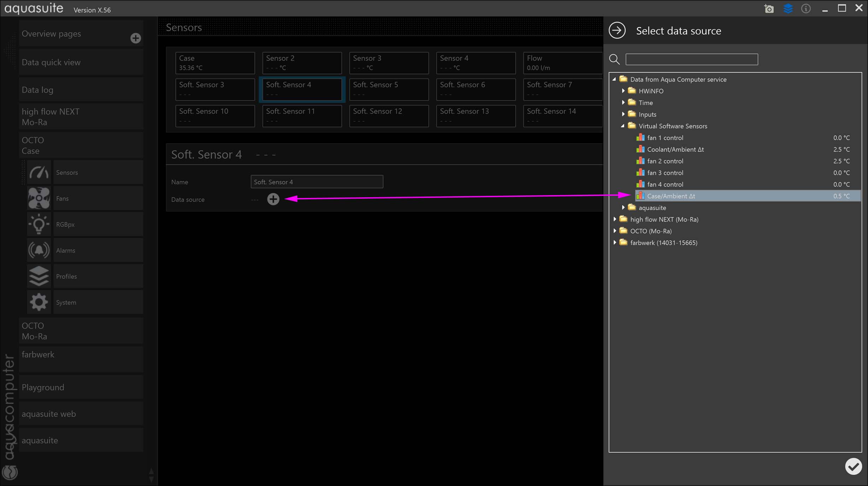Screen dimensions: 868x486
Task: Expand the farbwerk (14031-15665) folder
Action: tap(615, 242)
